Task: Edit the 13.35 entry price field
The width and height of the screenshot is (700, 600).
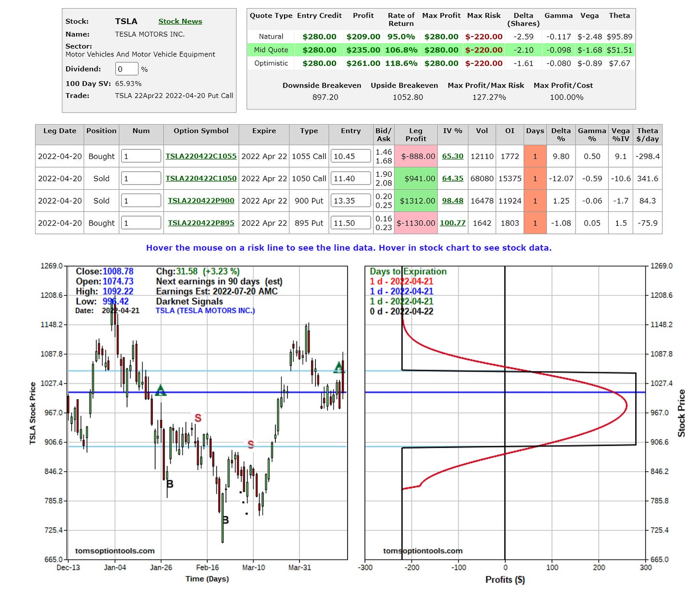Action: pyautogui.click(x=350, y=200)
